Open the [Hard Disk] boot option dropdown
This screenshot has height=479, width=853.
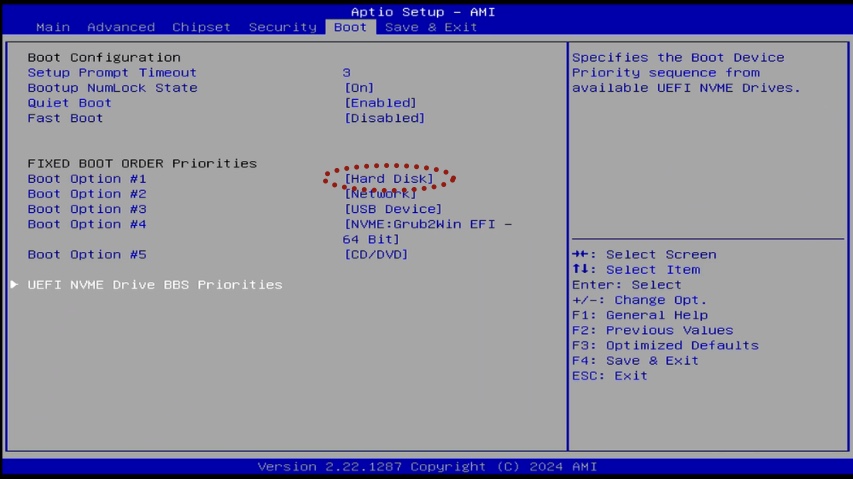pyautogui.click(x=389, y=178)
